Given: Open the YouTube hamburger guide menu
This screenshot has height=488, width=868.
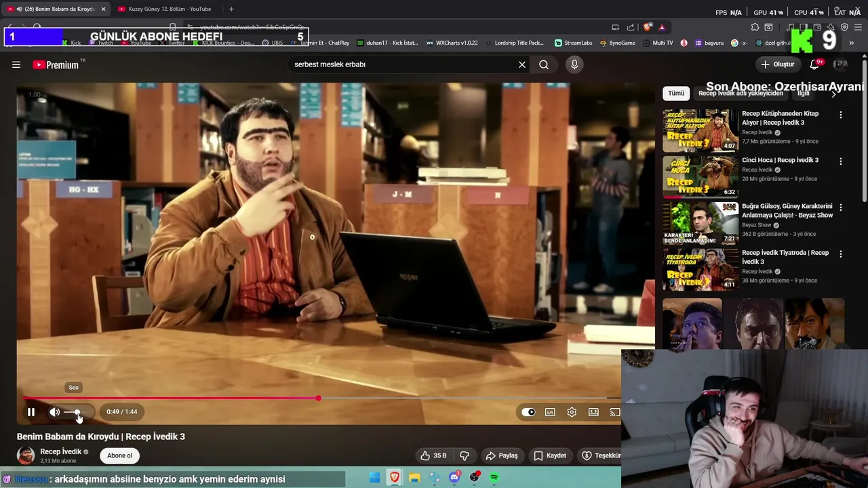Looking at the screenshot, I should pyautogui.click(x=16, y=64).
